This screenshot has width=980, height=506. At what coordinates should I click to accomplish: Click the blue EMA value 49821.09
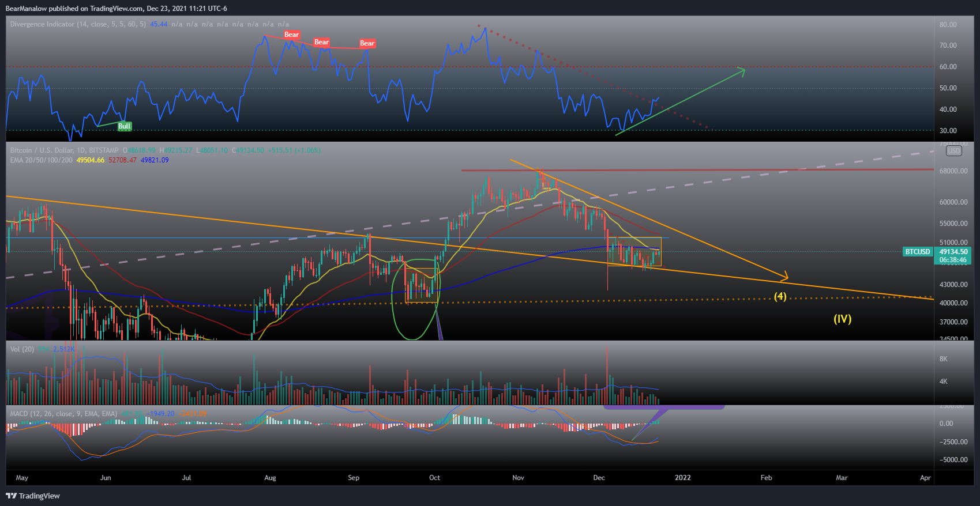(155, 160)
